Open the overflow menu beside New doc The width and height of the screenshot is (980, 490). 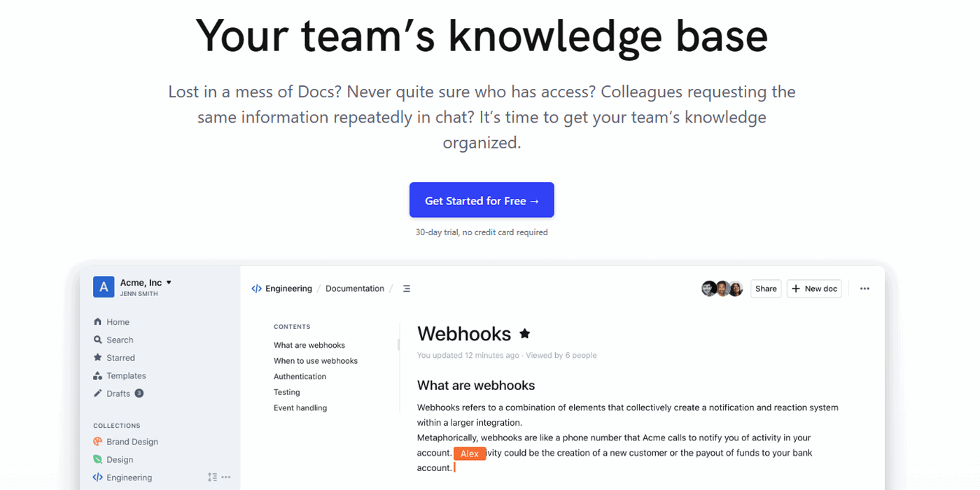pyautogui.click(x=864, y=288)
